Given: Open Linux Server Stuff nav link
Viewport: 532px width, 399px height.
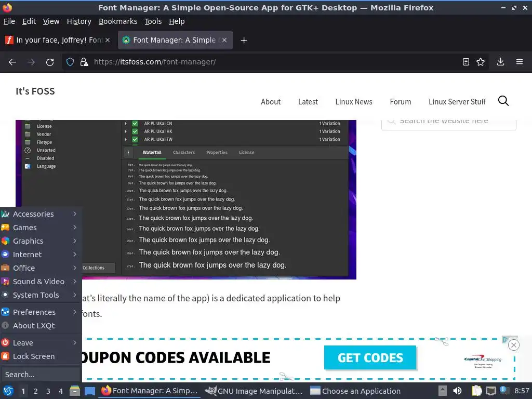Looking at the screenshot, I should coord(457,102).
